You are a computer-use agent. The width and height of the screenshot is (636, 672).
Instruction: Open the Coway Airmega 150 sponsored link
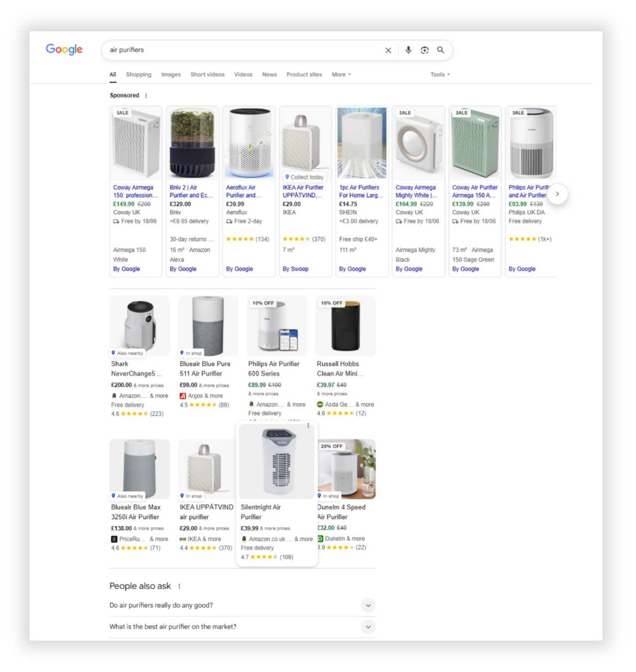134,191
